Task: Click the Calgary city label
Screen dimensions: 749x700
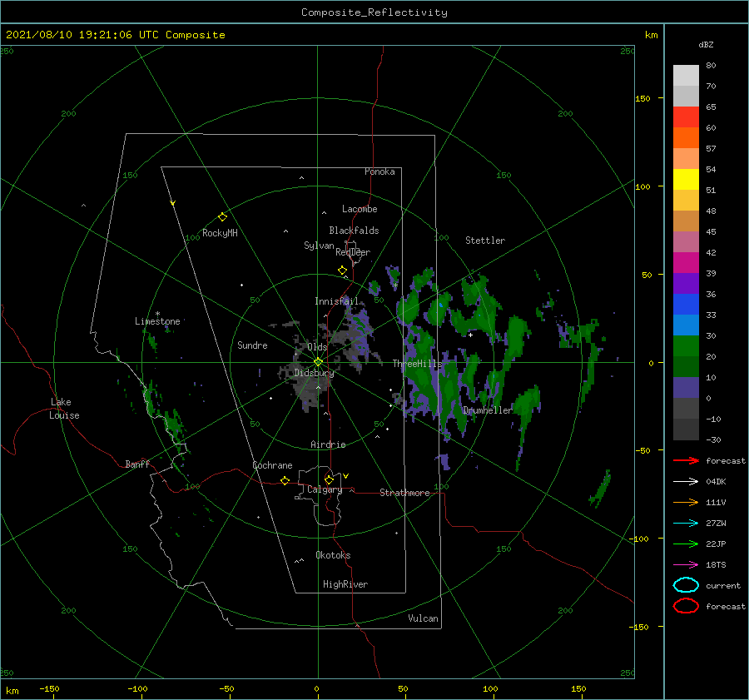Action: (x=325, y=489)
